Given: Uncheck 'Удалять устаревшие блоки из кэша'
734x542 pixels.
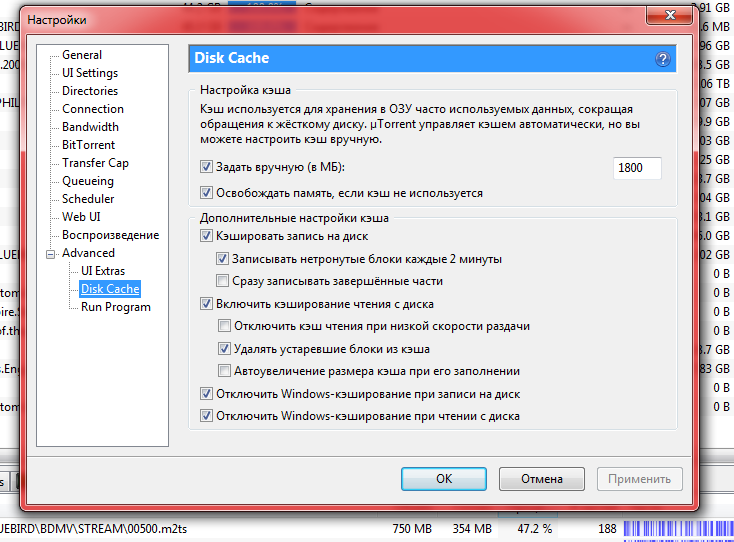Looking at the screenshot, I should [x=224, y=349].
